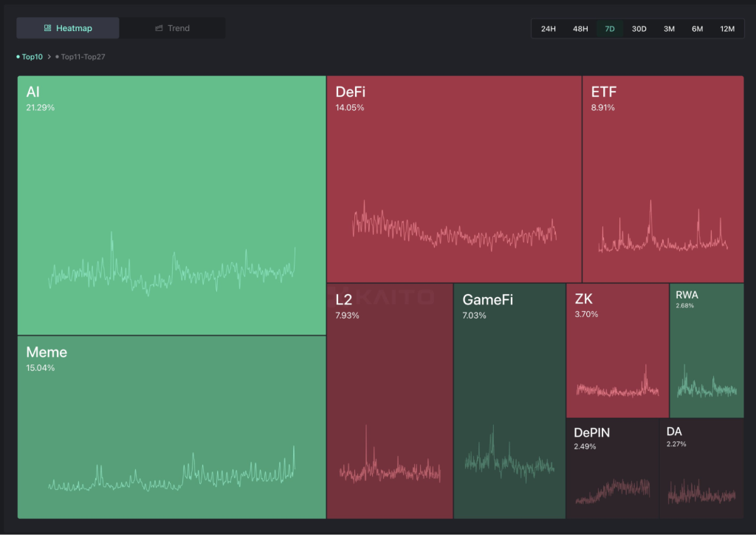
Task: Open the Top10 breadcrumb
Action: [x=31, y=56]
